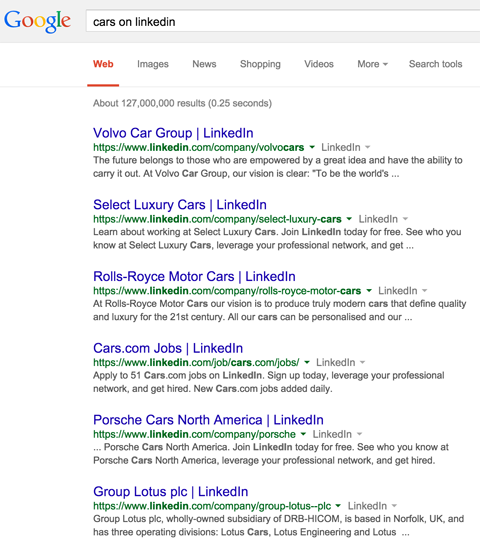Expand the More menu

pyautogui.click(x=373, y=64)
